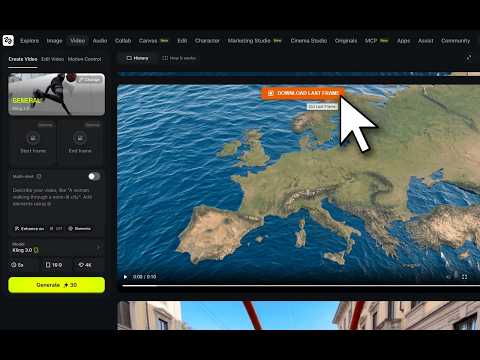Select the Video menu item
This screenshot has width=480, height=360.
coord(77,41)
